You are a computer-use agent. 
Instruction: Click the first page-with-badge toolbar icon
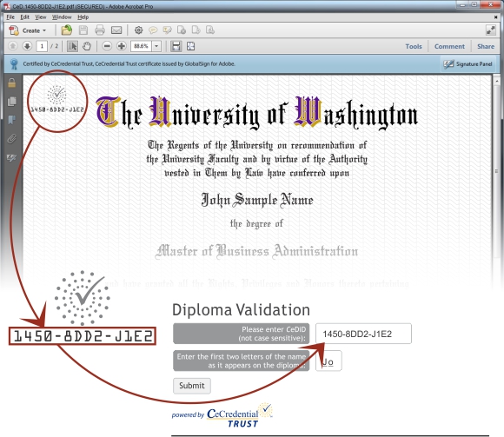(182, 30)
